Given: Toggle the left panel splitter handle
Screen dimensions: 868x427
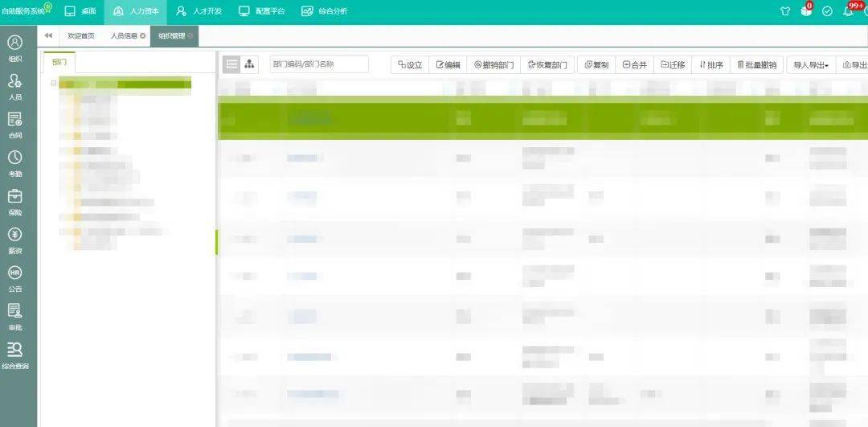Looking at the screenshot, I should [x=216, y=242].
